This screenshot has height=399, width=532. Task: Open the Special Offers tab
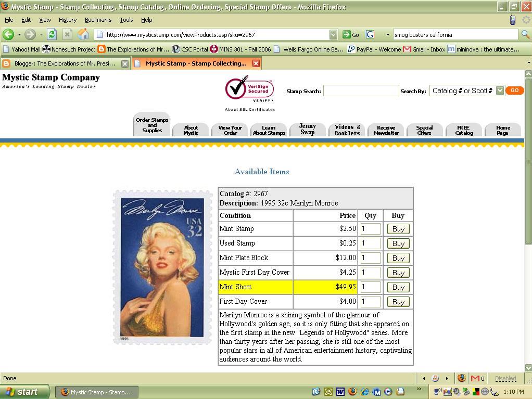(424, 130)
